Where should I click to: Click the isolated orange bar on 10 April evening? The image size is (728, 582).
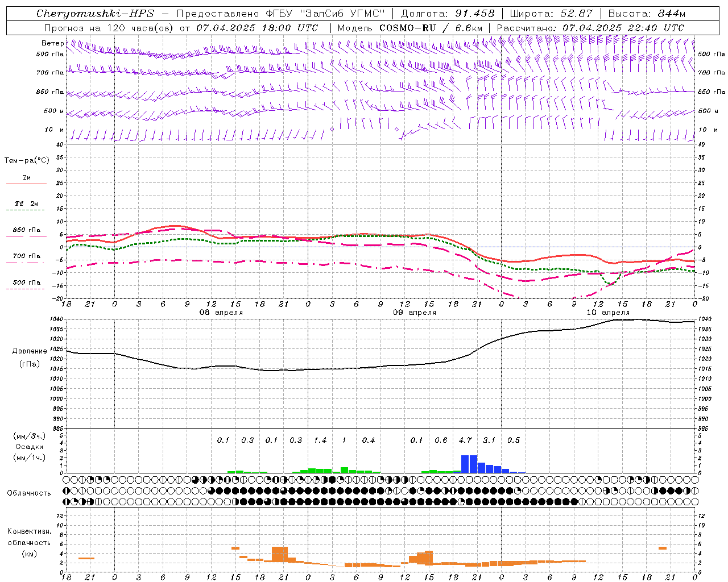tap(663, 548)
